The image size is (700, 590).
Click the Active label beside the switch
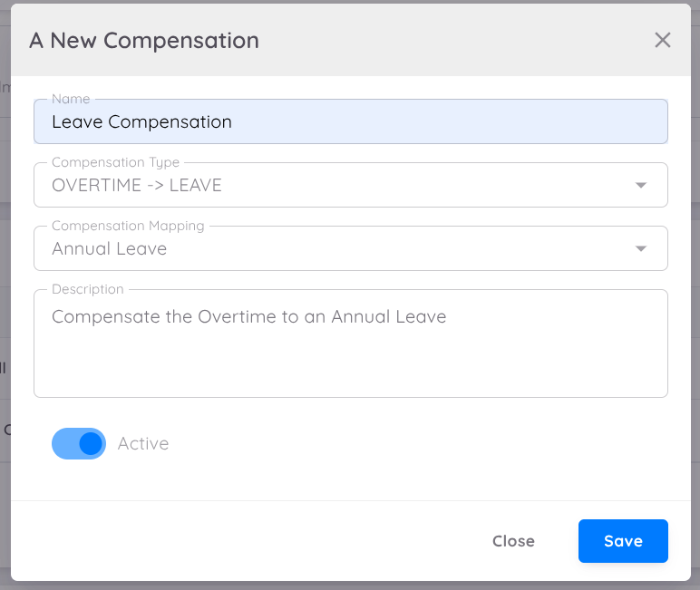[143, 443]
